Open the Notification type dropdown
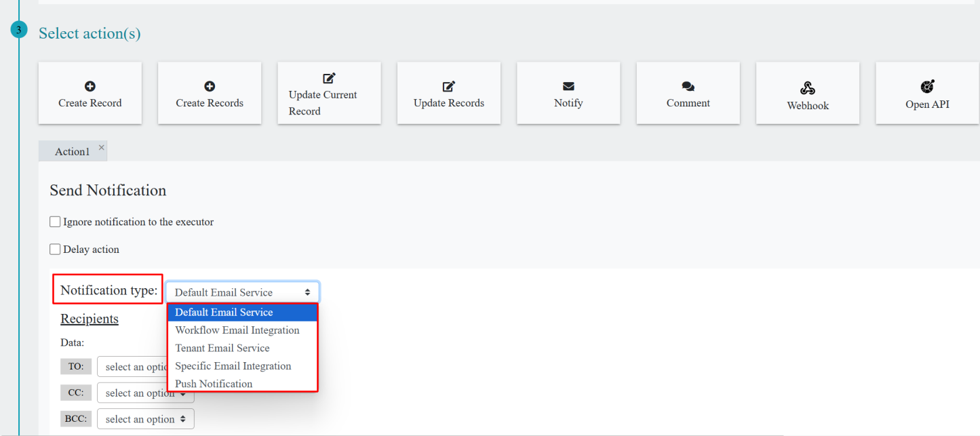980x436 pixels. [x=243, y=292]
